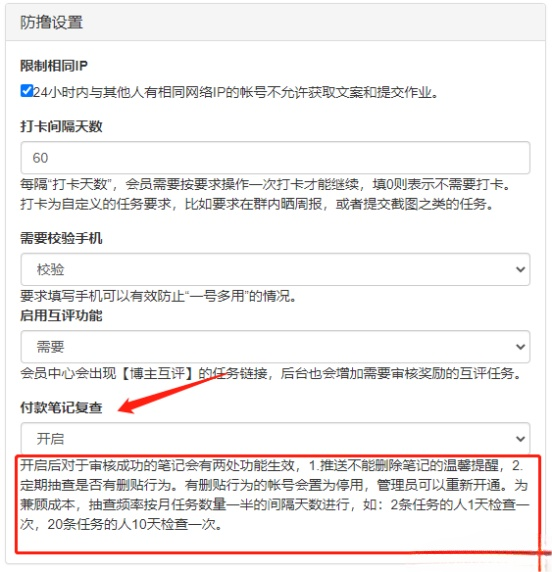552x572 pixels.
Task: Click the 防撸设置 panel header
Action: (x=51, y=22)
